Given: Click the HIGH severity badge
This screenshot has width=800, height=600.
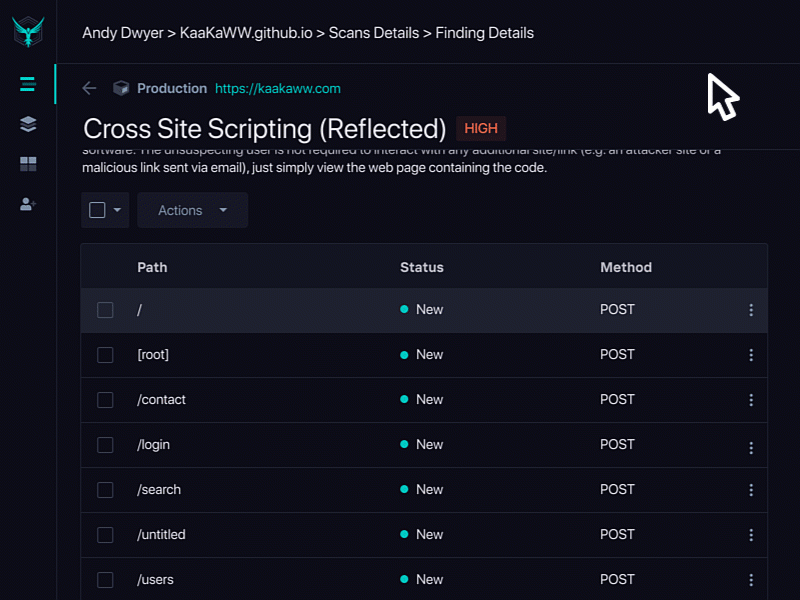Looking at the screenshot, I should click(x=481, y=128).
